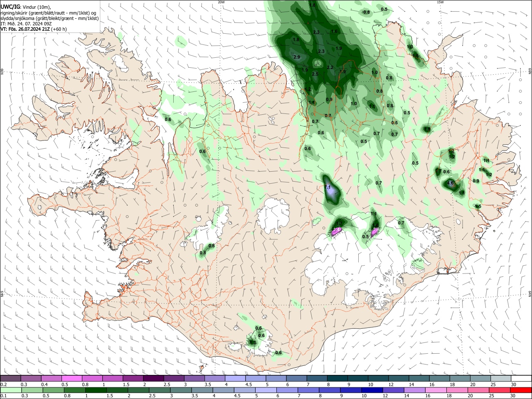This screenshot has width=532, height=399.
Task: Click the 7.1 precipitation value
Action: (x=327, y=187)
